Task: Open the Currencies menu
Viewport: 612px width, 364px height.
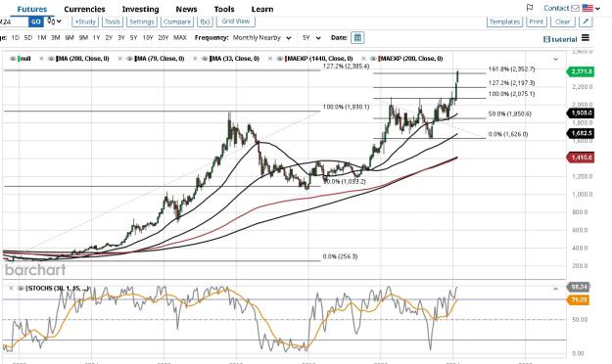Action: [x=84, y=9]
